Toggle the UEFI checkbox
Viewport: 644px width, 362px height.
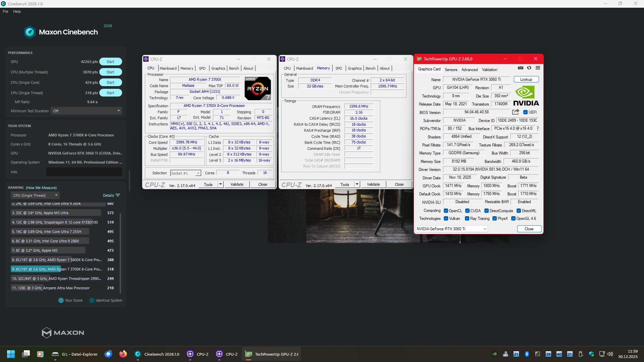(x=526, y=112)
